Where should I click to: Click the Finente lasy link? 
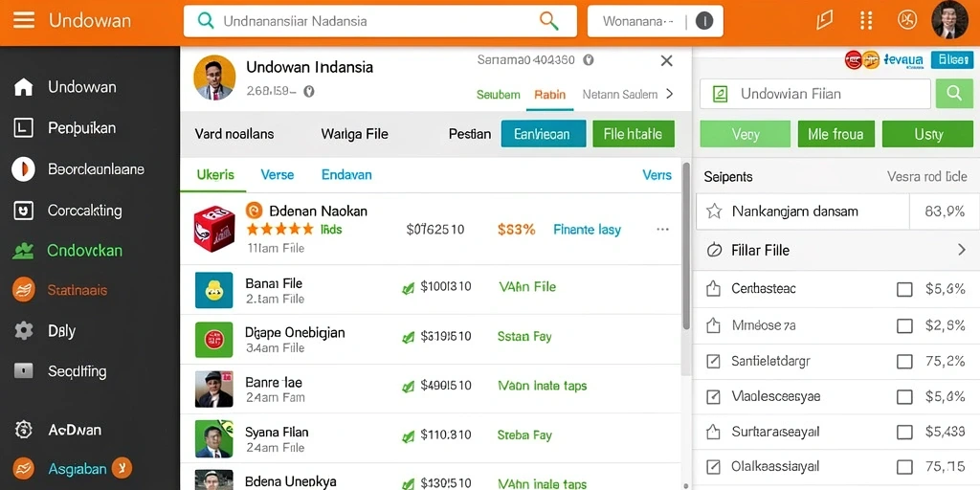[587, 230]
